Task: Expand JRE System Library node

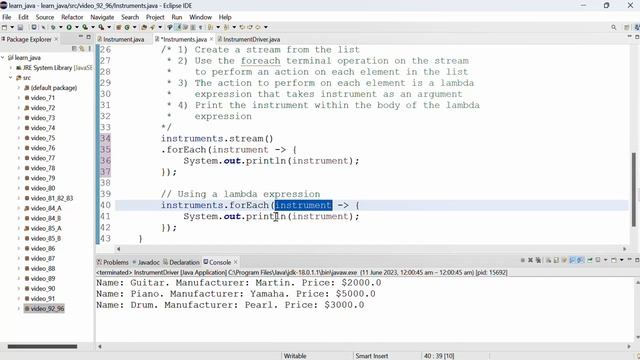Action: (11, 68)
